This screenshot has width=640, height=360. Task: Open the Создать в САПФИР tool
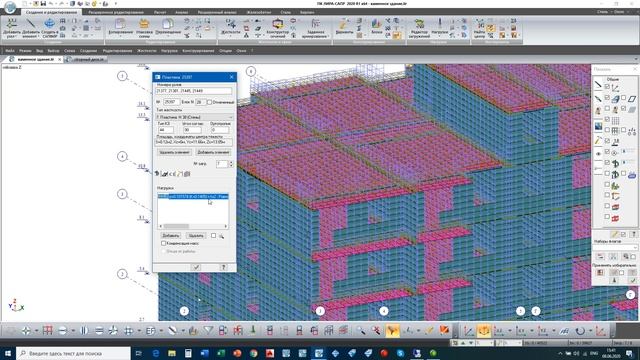click(x=49, y=28)
